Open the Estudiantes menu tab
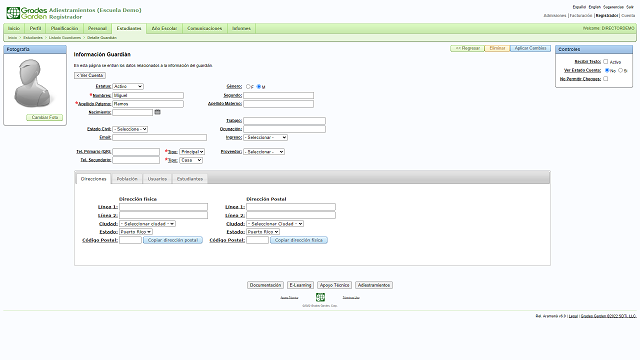This screenshot has width=640, height=360. coord(129,28)
